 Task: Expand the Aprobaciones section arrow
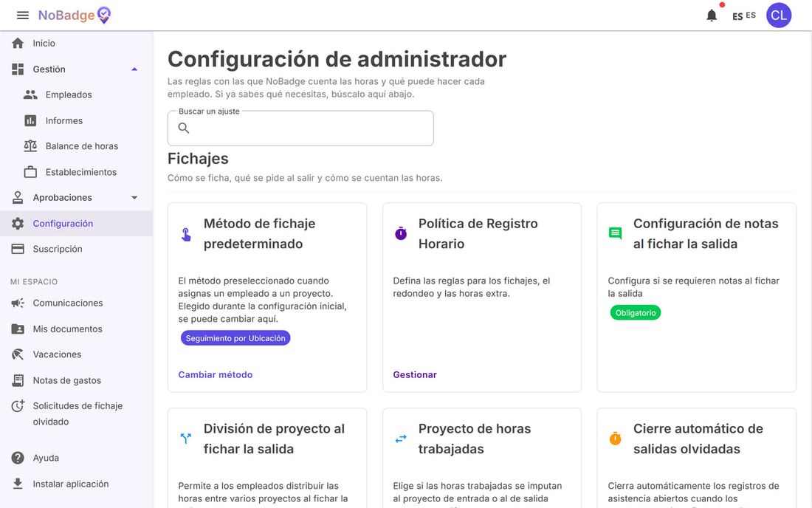[134, 197]
